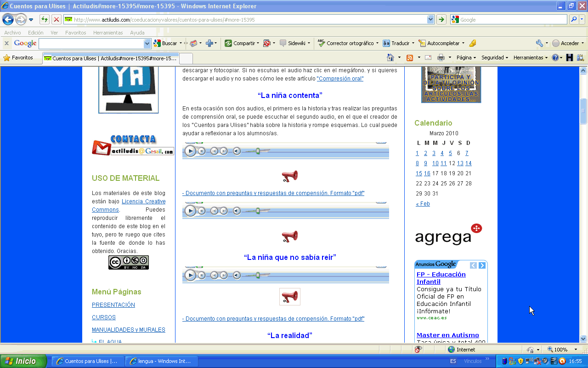588x368 pixels.
Task: Stop loading with the red X icon
Action: [56, 19]
